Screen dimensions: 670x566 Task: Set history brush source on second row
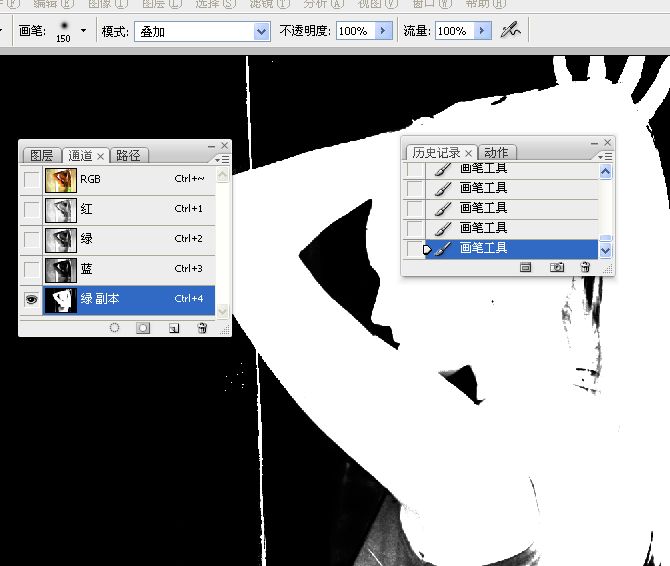[x=414, y=188]
